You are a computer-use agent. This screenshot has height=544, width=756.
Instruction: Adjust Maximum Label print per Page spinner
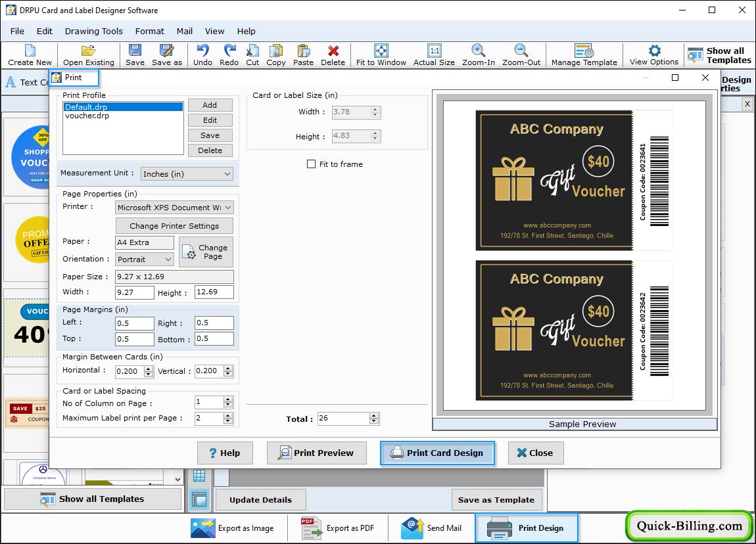(x=229, y=418)
